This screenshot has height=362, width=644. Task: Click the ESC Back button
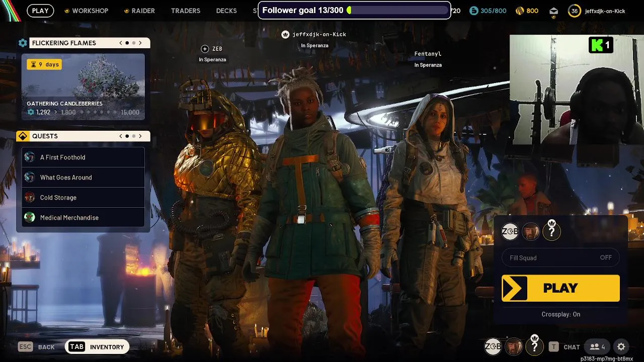tap(36, 347)
